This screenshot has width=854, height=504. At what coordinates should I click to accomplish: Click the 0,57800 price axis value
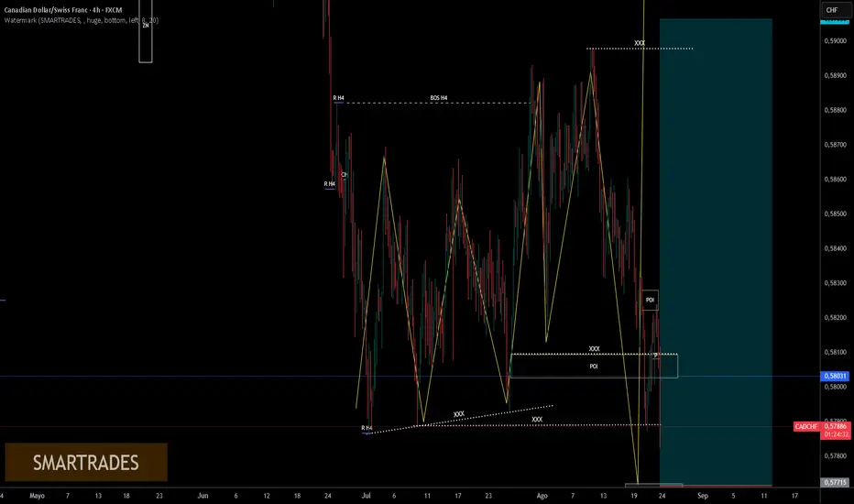click(x=835, y=456)
